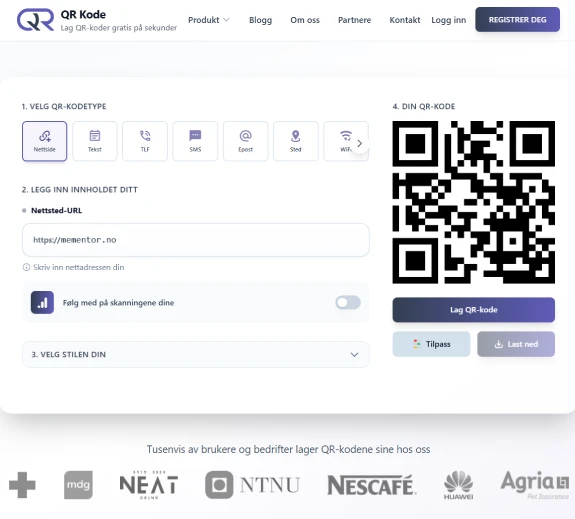Enable the scan tracking toggle
This screenshot has height=519, width=575.
pyautogui.click(x=348, y=303)
